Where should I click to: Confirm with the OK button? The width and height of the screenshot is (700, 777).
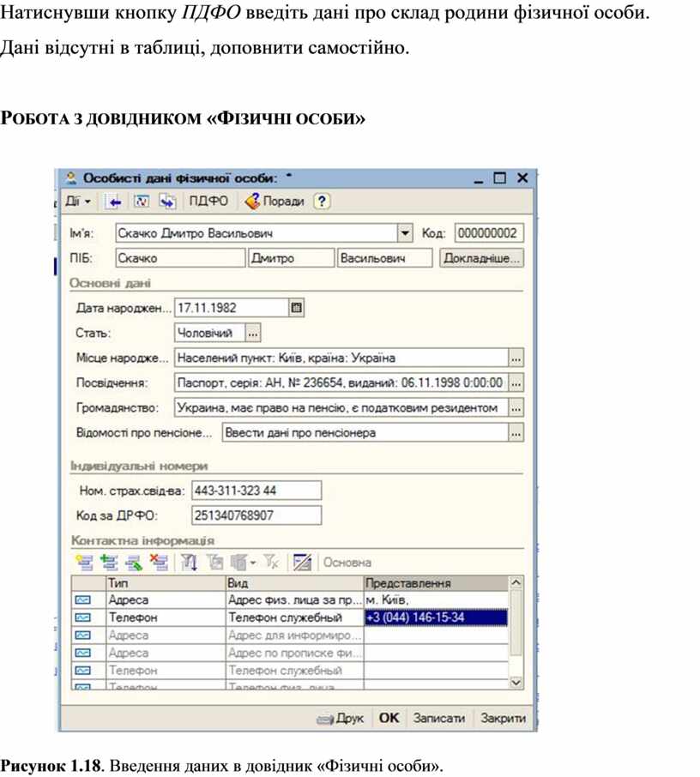pos(389,718)
